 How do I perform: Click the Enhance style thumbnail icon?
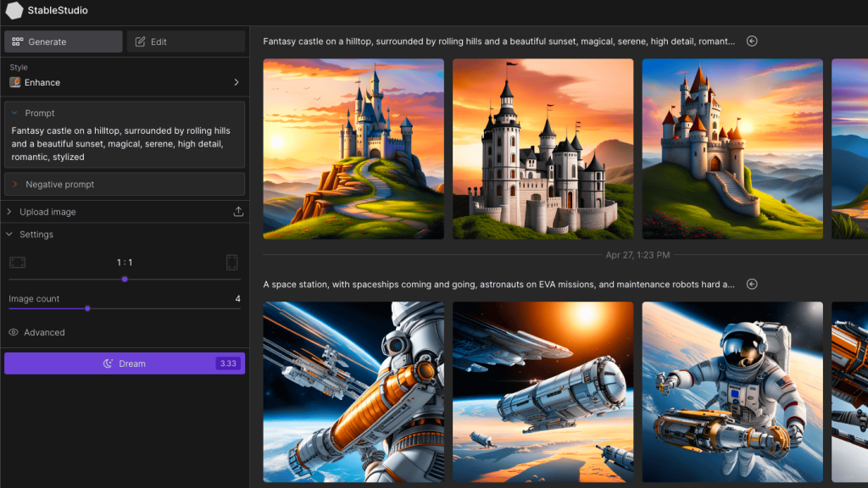click(15, 82)
